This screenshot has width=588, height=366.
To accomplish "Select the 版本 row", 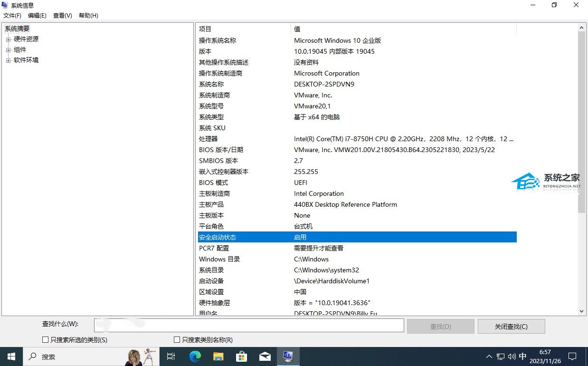I will [357, 51].
